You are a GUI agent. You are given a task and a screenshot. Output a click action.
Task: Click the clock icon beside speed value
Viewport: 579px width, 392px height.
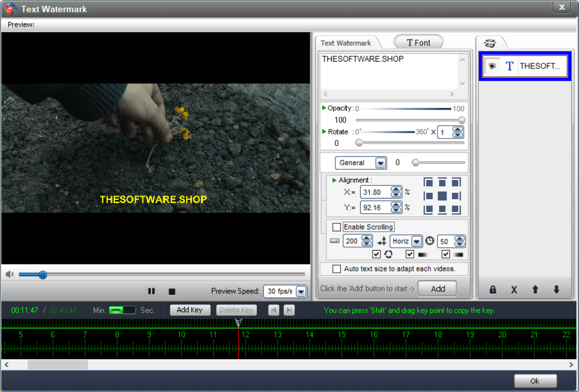(x=430, y=241)
